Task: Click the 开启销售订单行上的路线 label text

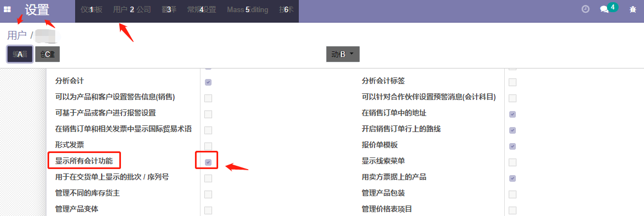Action: click(401, 129)
